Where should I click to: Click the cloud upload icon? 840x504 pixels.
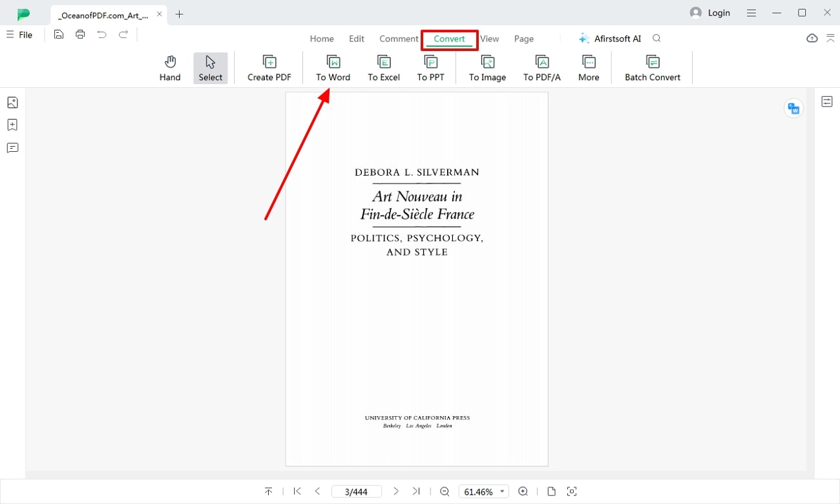click(812, 39)
